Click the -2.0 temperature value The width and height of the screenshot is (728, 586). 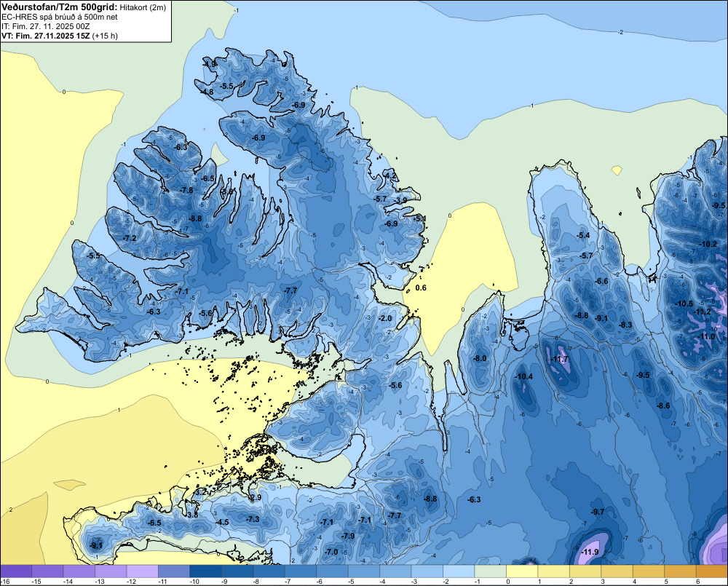[x=386, y=319]
